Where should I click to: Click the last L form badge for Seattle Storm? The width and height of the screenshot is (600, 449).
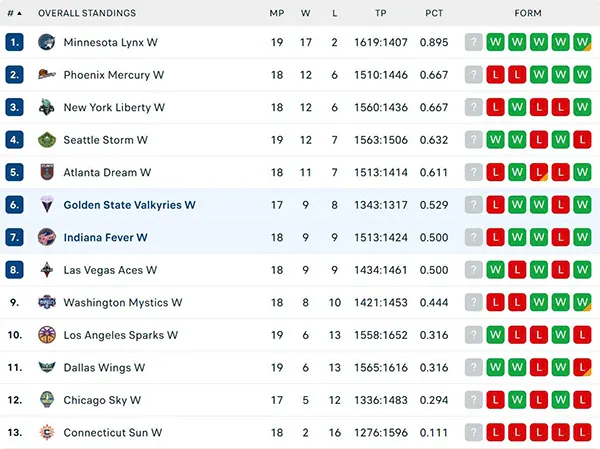pyautogui.click(x=582, y=140)
